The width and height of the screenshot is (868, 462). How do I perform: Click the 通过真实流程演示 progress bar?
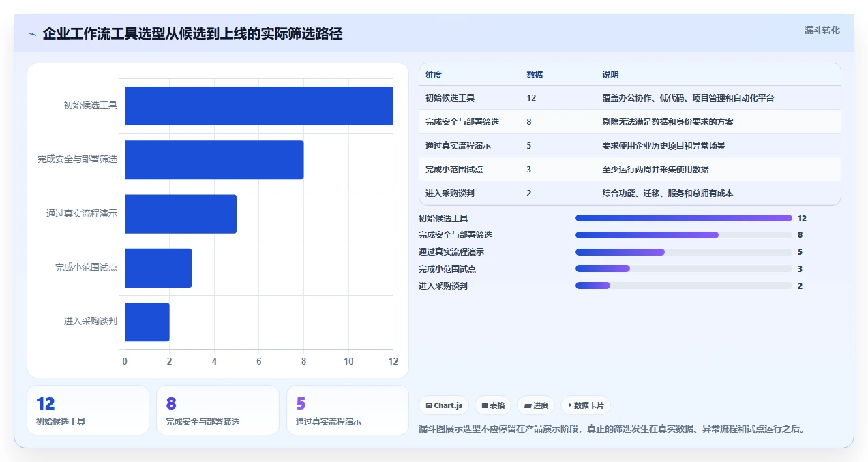click(684, 252)
